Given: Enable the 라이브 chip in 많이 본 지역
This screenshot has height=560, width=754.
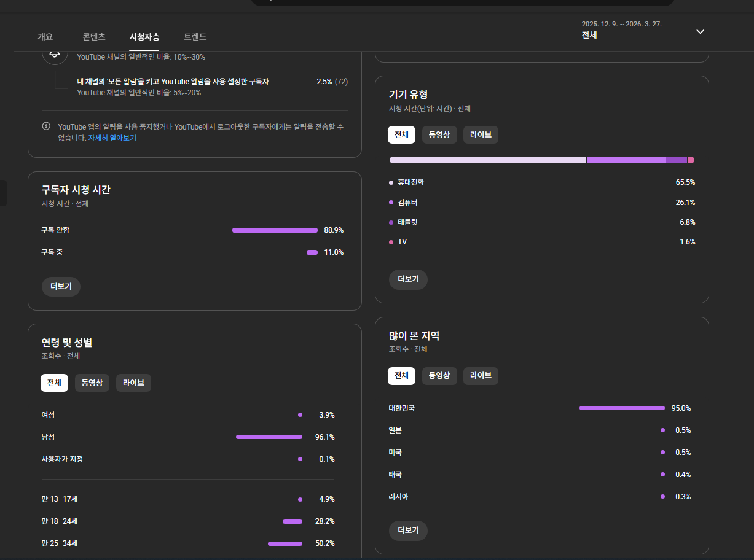Looking at the screenshot, I should (x=481, y=375).
